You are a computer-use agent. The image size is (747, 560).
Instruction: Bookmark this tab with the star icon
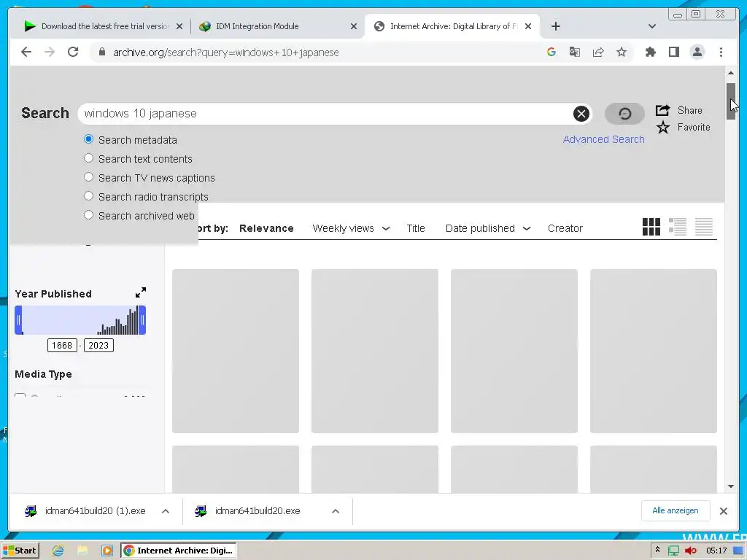pyautogui.click(x=622, y=52)
